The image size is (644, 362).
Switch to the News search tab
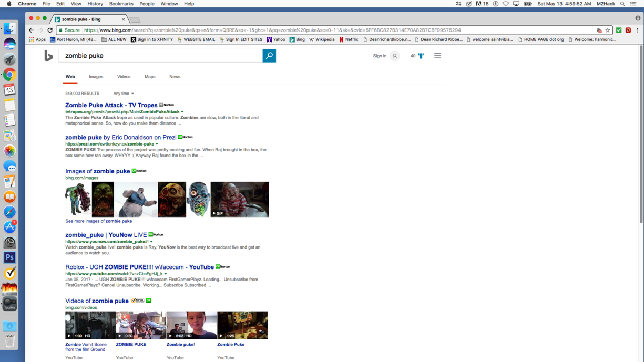pyautogui.click(x=175, y=77)
